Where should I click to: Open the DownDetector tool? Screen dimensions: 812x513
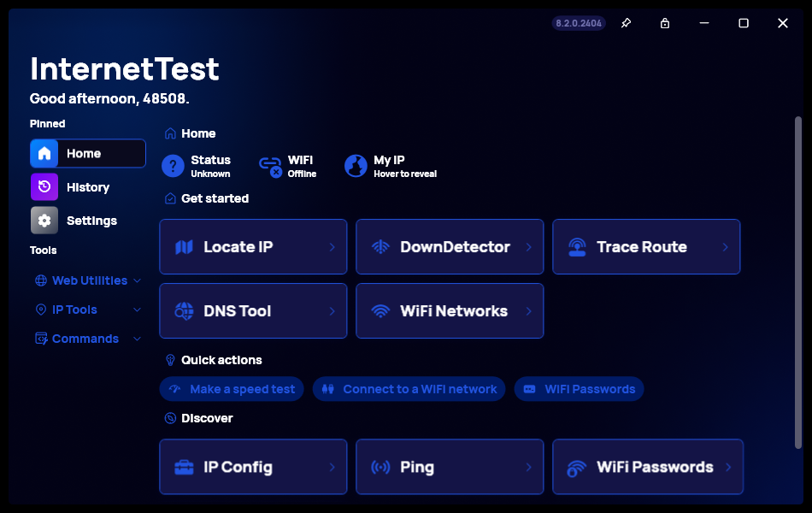tap(450, 246)
